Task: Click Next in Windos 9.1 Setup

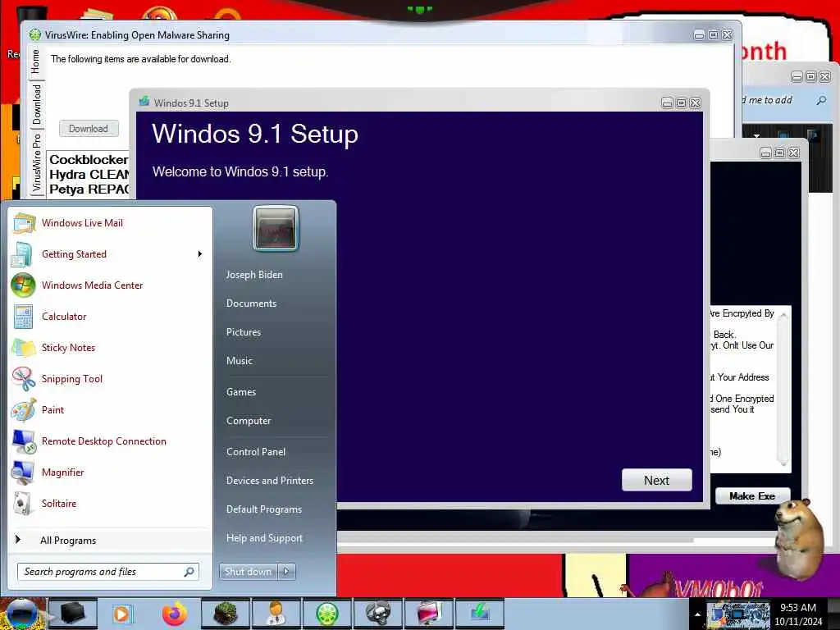Action: pyautogui.click(x=657, y=481)
